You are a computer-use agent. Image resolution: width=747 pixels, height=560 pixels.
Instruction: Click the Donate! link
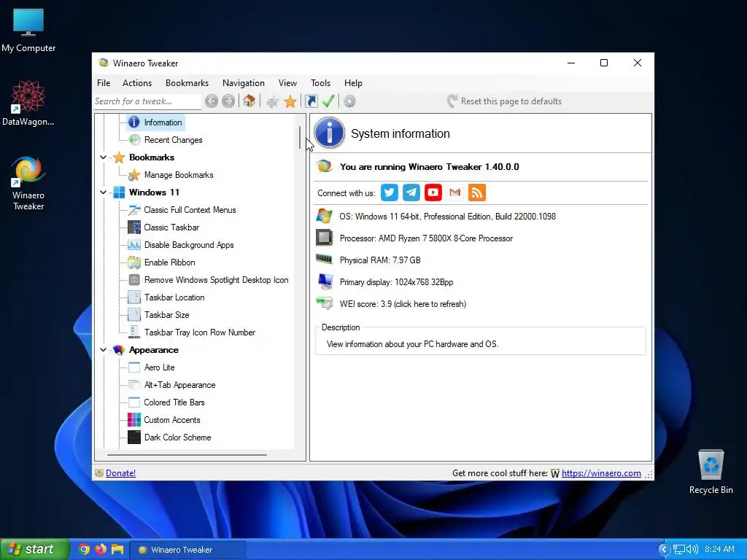coord(120,472)
